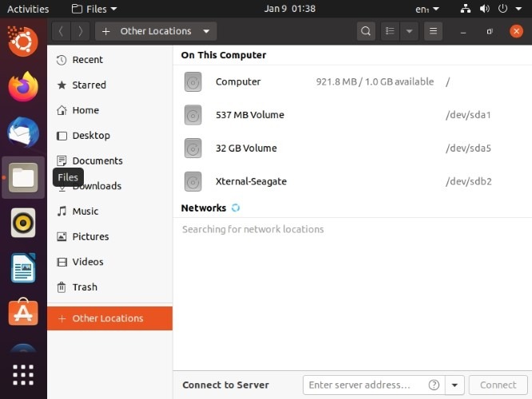Go to Home folder in sidebar
This screenshot has height=399, width=532.
[x=109, y=110]
